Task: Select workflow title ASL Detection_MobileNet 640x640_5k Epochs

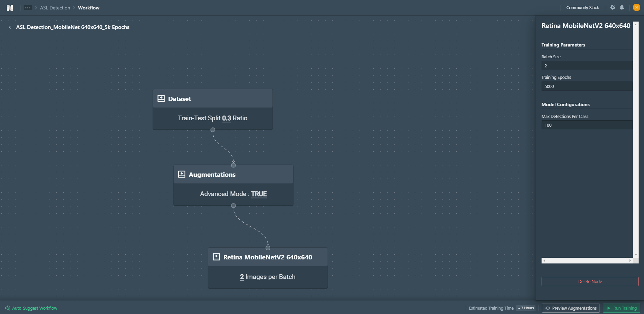Action: coord(73,27)
